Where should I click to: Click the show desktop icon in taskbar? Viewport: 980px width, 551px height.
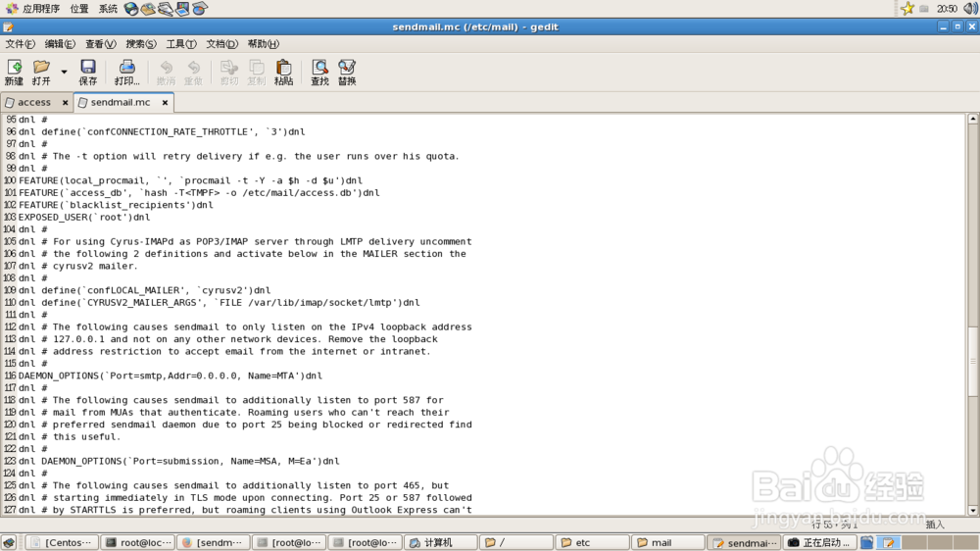click(x=9, y=542)
